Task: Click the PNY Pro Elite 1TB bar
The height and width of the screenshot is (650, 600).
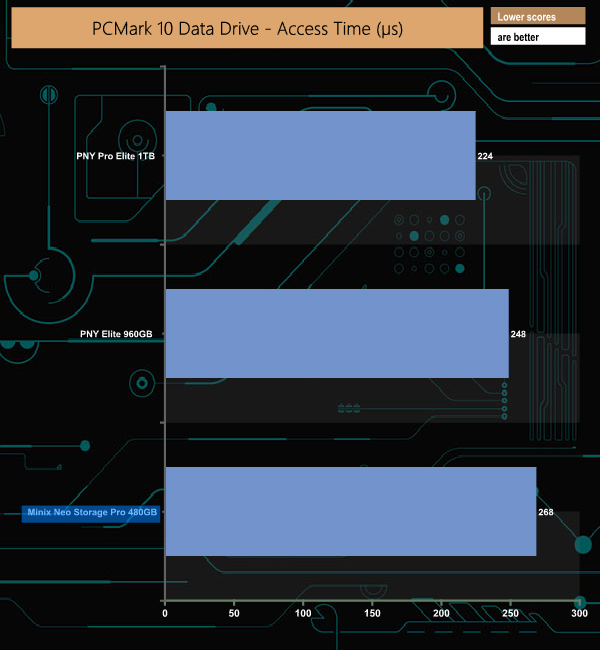Action: (321, 155)
